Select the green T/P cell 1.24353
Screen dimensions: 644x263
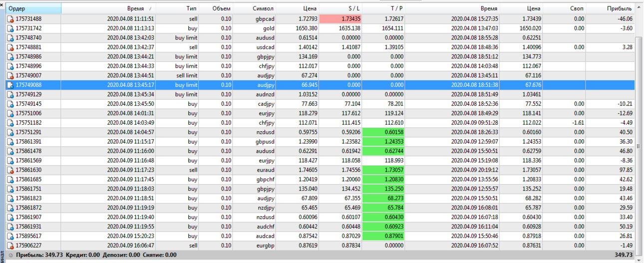(x=384, y=142)
